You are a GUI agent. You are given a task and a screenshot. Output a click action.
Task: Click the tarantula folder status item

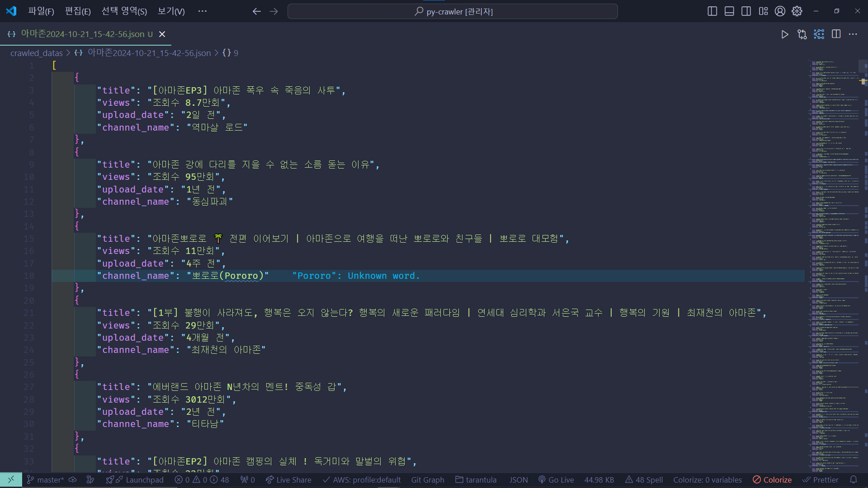pos(476,480)
